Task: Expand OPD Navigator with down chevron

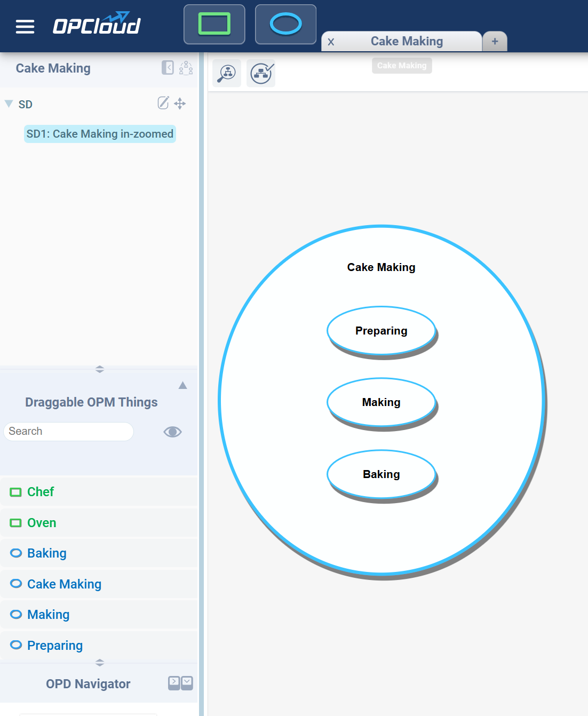Action: click(187, 683)
